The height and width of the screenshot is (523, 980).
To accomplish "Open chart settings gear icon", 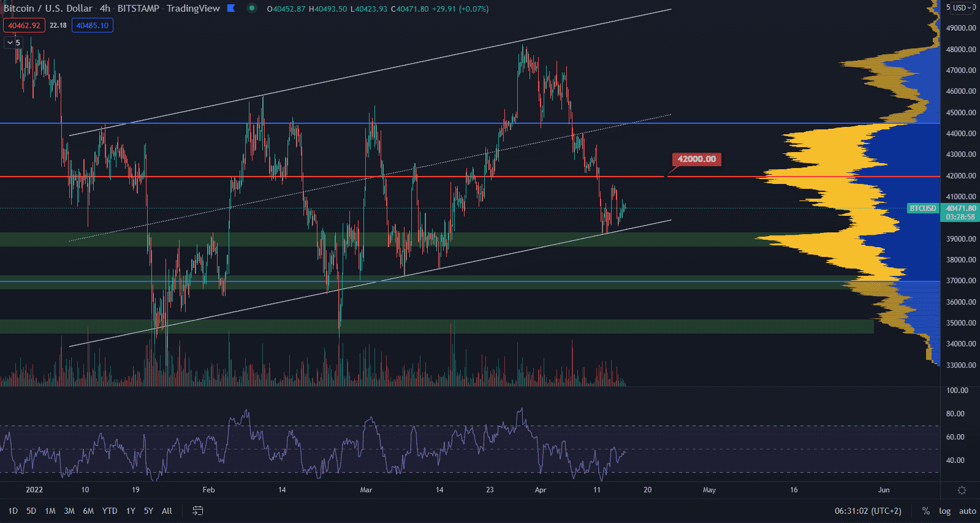I will click(962, 490).
